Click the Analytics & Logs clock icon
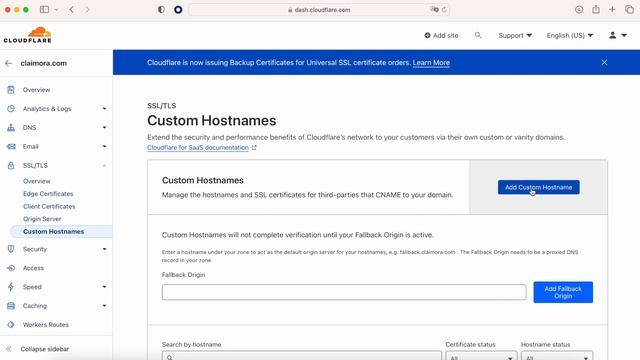 11,109
